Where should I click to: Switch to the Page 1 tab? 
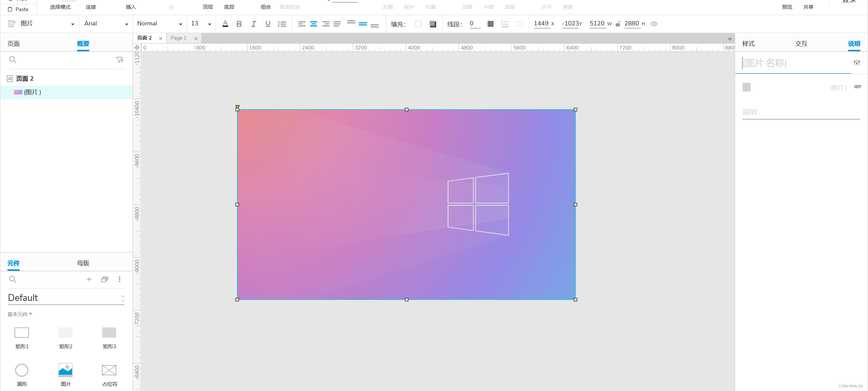(x=179, y=38)
